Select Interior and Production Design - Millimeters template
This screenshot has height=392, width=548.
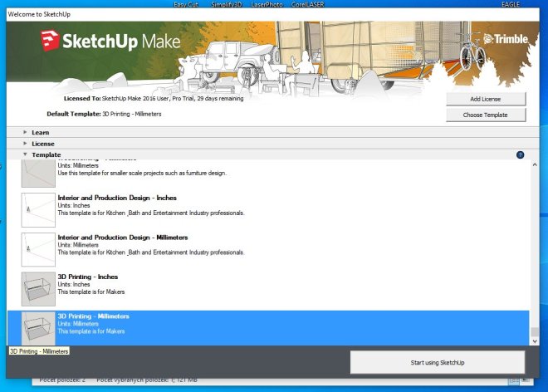[267, 249]
